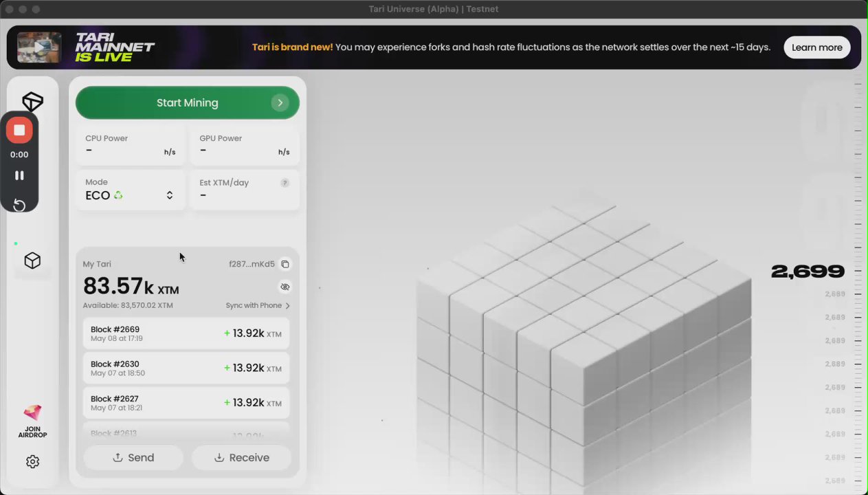Click Send button
The height and width of the screenshot is (495, 868).
133,458
